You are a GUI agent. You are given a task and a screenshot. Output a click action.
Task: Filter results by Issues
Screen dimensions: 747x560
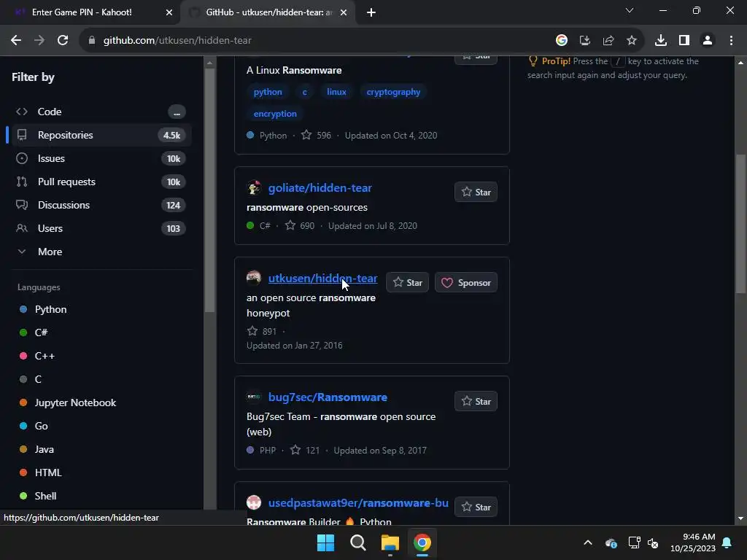click(100, 158)
